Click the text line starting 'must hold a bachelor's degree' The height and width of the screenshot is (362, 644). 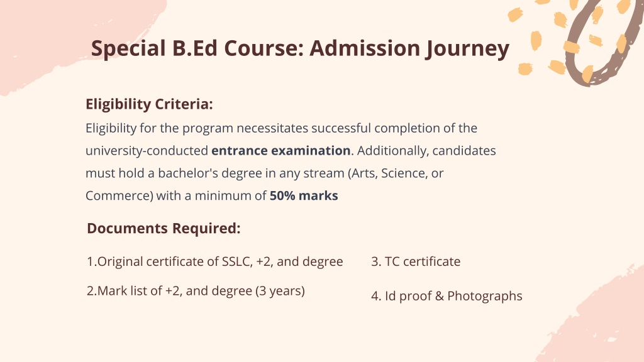click(265, 173)
